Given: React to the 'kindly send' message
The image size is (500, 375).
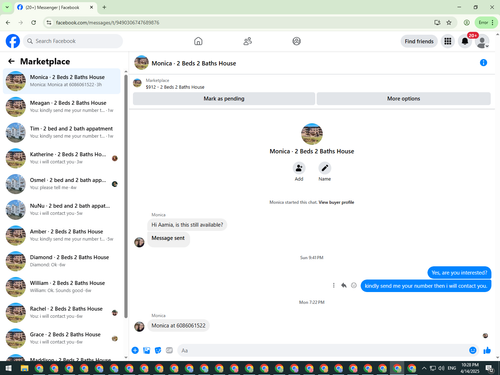Looking at the screenshot, I should (354, 285).
